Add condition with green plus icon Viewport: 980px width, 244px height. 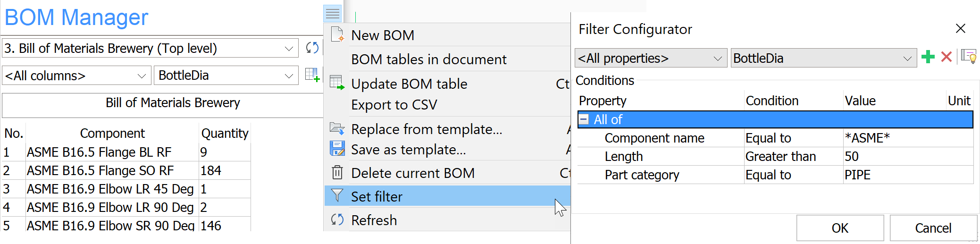[928, 57]
